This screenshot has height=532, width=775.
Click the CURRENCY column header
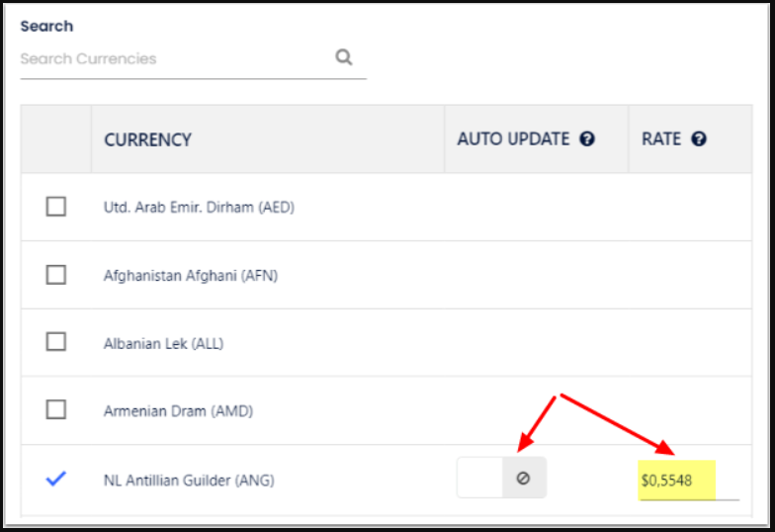(148, 139)
